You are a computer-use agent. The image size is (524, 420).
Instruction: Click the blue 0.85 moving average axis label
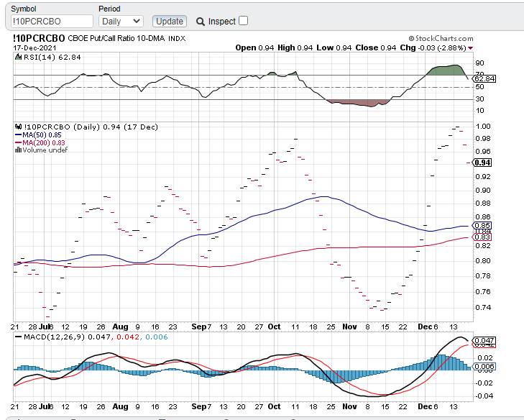pos(482,225)
